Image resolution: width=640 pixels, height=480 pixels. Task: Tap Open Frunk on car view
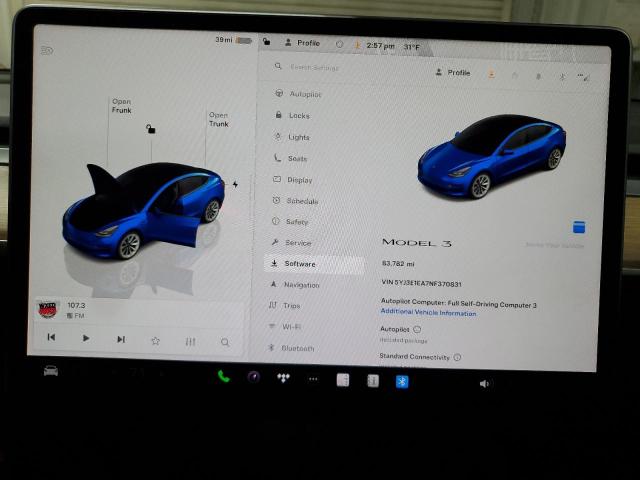(x=122, y=106)
